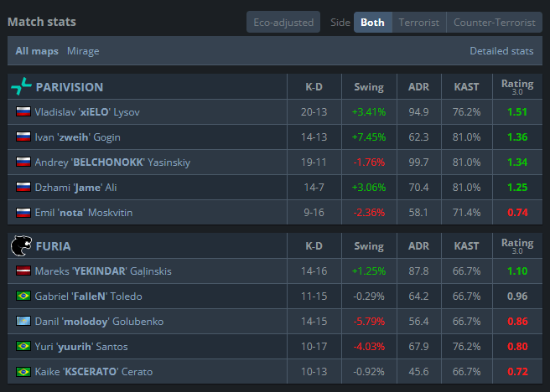Click the FURIA team name link

coord(54,246)
